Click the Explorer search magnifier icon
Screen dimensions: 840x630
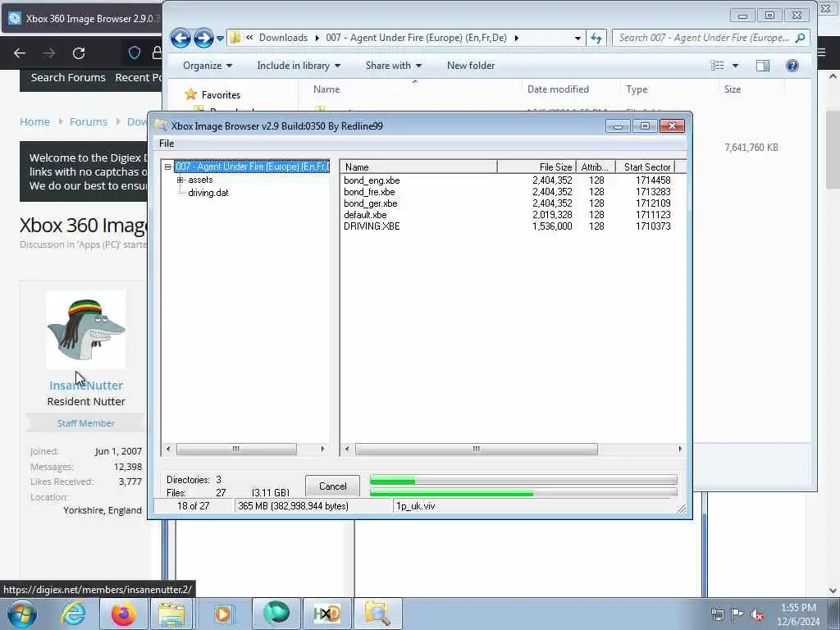[x=801, y=38]
